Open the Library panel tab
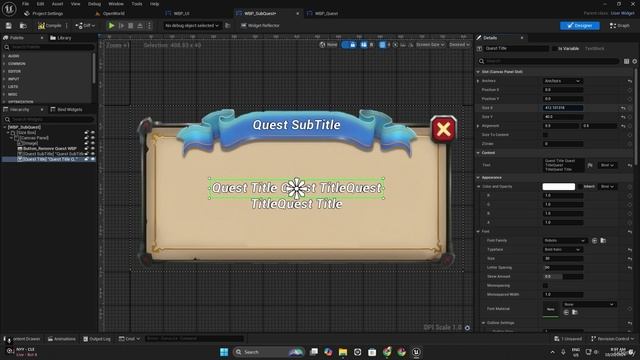640x360 pixels. pyautogui.click(x=60, y=38)
